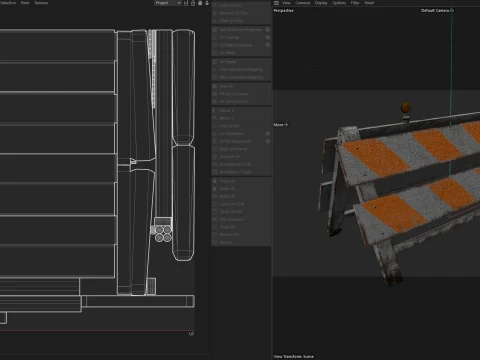The height and width of the screenshot is (360, 480).
Task: Click the last icon right of Project dropdown
Action: click(x=207, y=3)
